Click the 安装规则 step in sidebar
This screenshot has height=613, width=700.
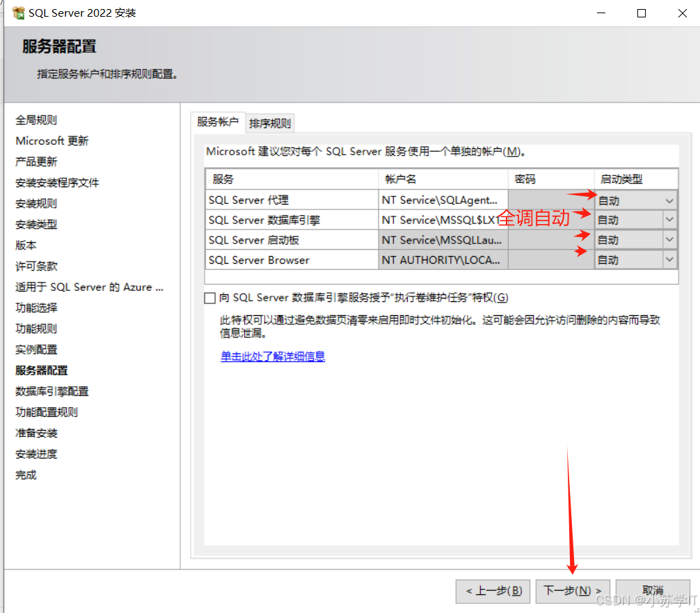pos(36,204)
